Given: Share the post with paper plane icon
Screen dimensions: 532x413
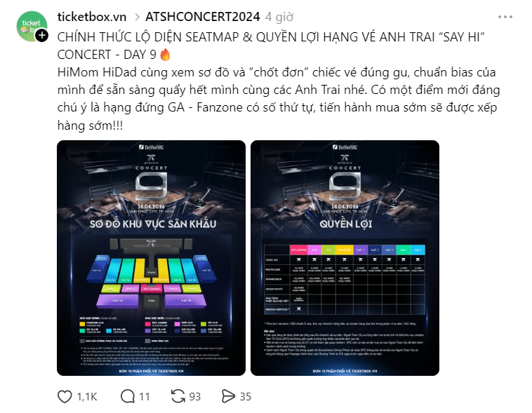Looking at the screenshot, I should pyautogui.click(x=228, y=396).
